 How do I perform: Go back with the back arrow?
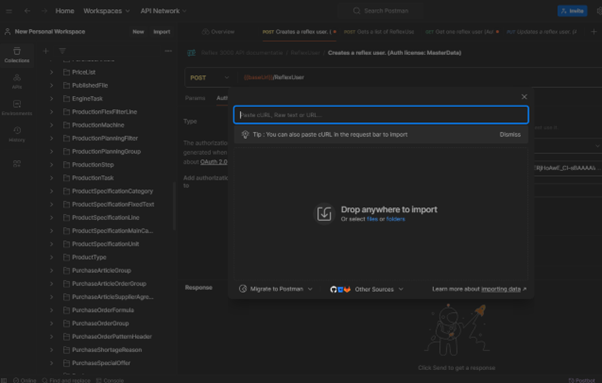coord(27,11)
